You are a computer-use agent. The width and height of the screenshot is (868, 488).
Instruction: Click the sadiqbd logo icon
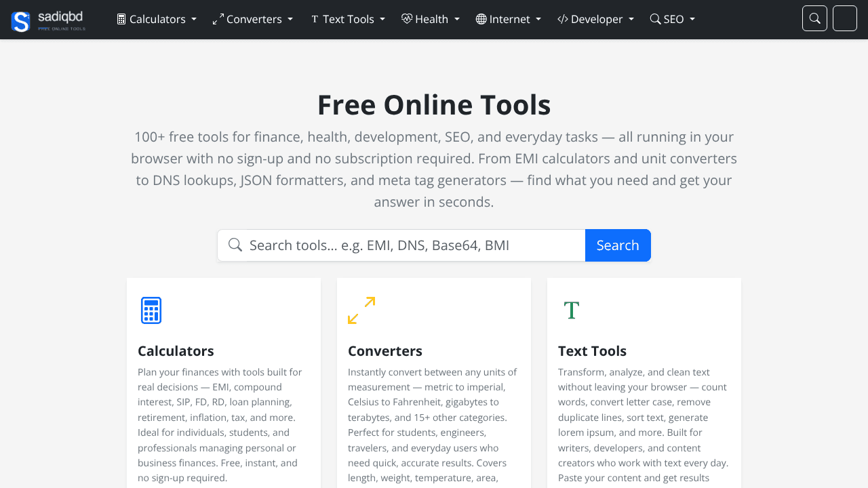pos(21,21)
